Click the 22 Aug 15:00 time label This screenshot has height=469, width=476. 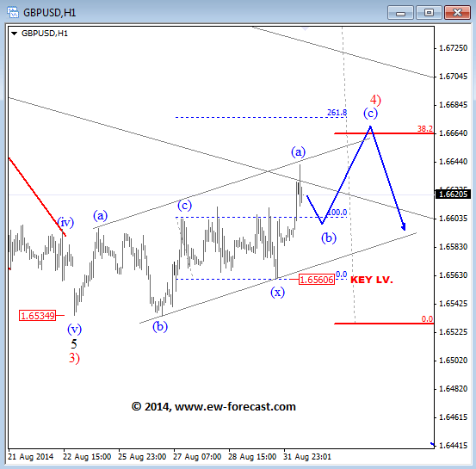tap(87, 457)
